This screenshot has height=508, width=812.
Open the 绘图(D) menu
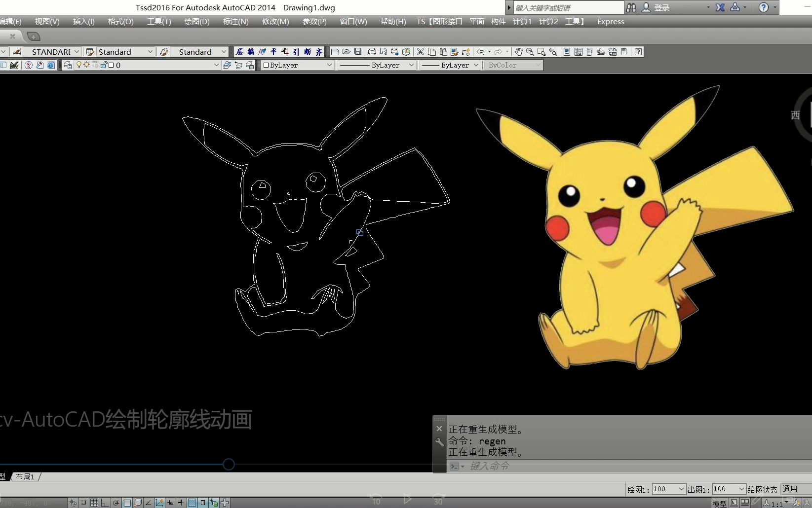[x=197, y=21]
